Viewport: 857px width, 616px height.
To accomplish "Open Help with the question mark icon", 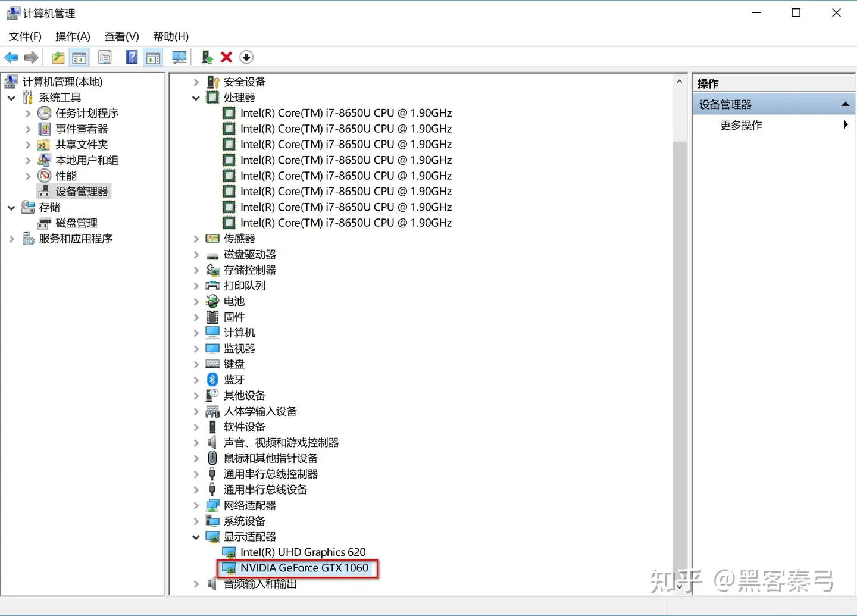I will click(132, 57).
